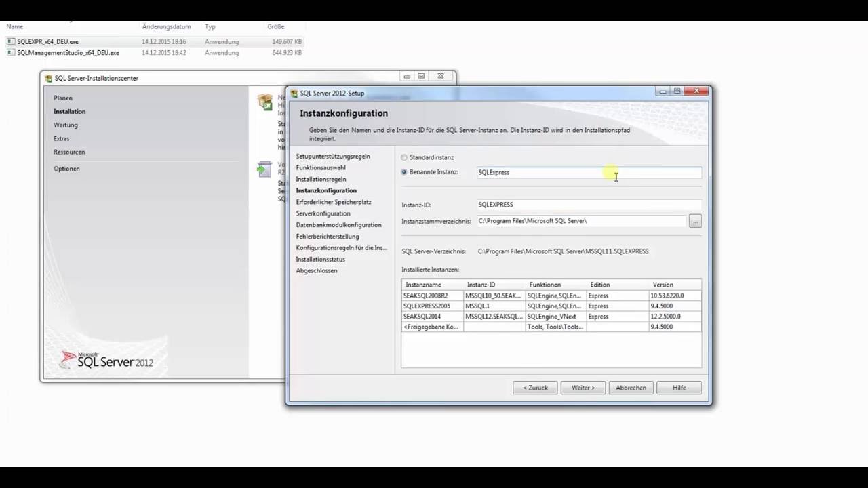Image resolution: width=868 pixels, height=488 pixels.
Task: Select the SEAKSQL2014 instance row
Action: [551, 317]
